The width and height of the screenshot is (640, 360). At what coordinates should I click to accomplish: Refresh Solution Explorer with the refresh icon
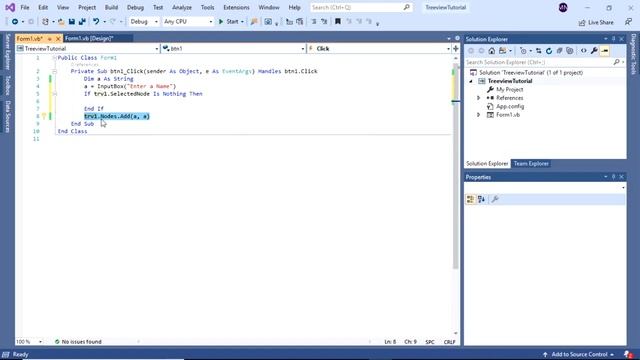click(x=549, y=51)
